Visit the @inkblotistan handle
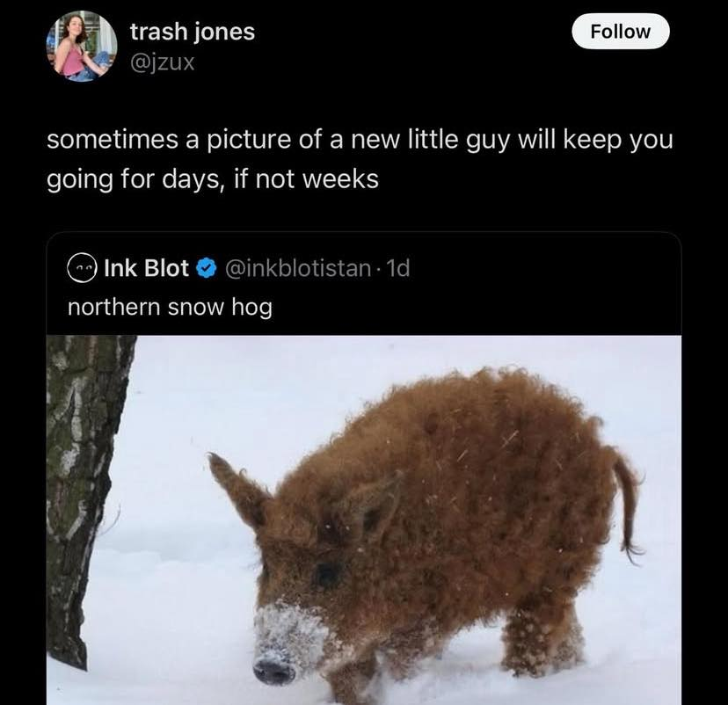The width and height of the screenshot is (728, 705). 298,268
